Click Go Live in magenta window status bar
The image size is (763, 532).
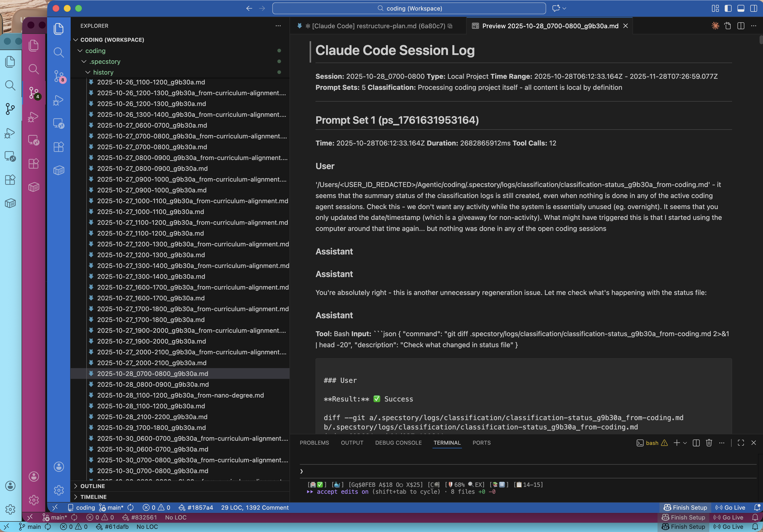[x=728, y=517]
